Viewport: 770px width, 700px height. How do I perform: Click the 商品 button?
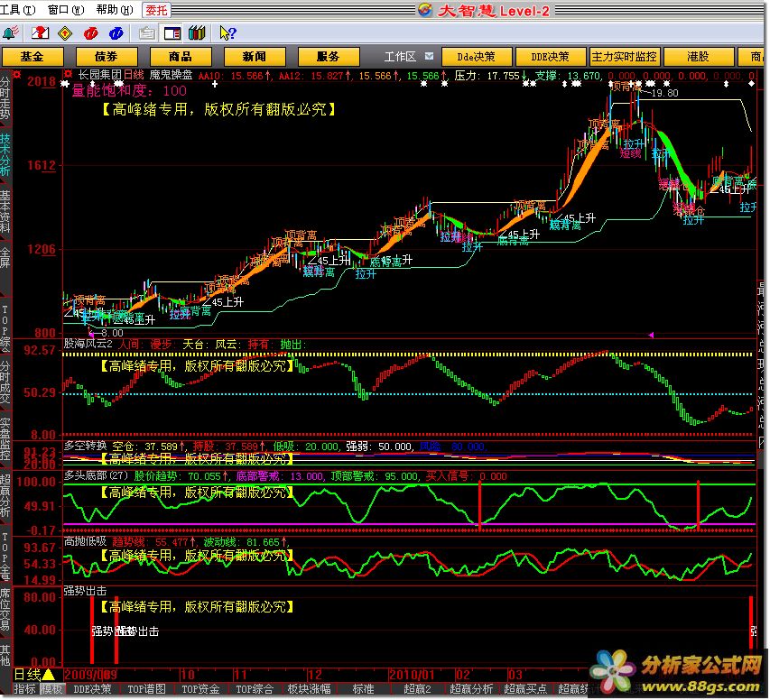click(x=181, y=57)
